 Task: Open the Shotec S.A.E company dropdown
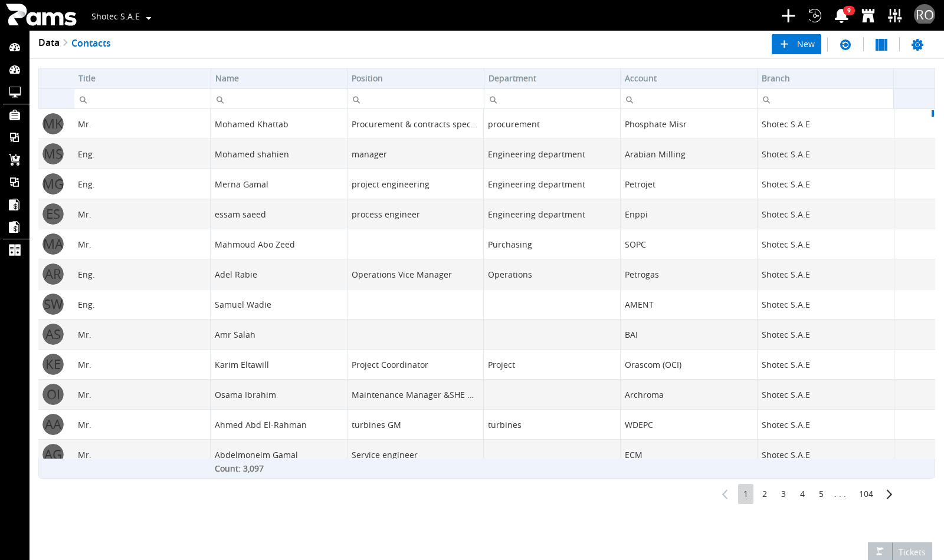[121, 17]
